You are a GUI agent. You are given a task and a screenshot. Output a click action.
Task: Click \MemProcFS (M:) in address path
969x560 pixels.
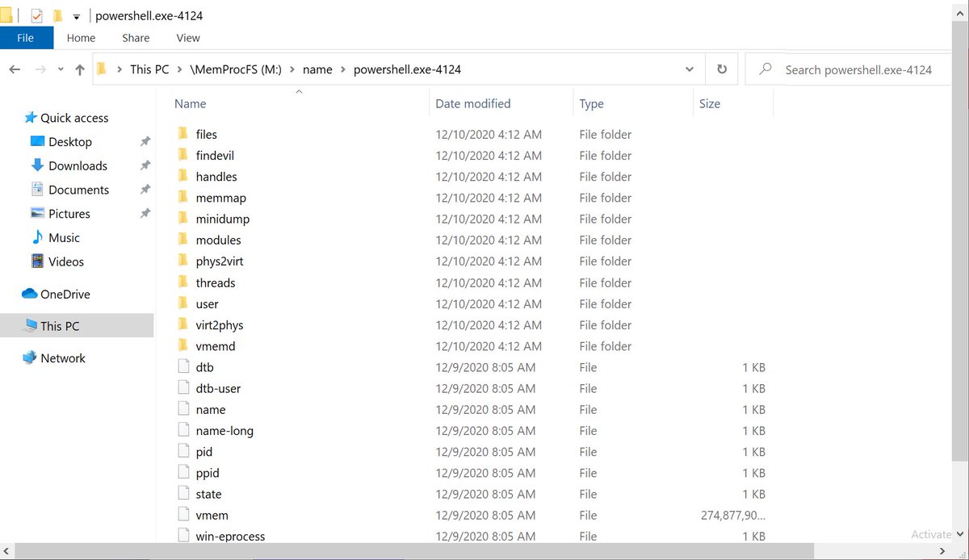[x=236, y=69]
